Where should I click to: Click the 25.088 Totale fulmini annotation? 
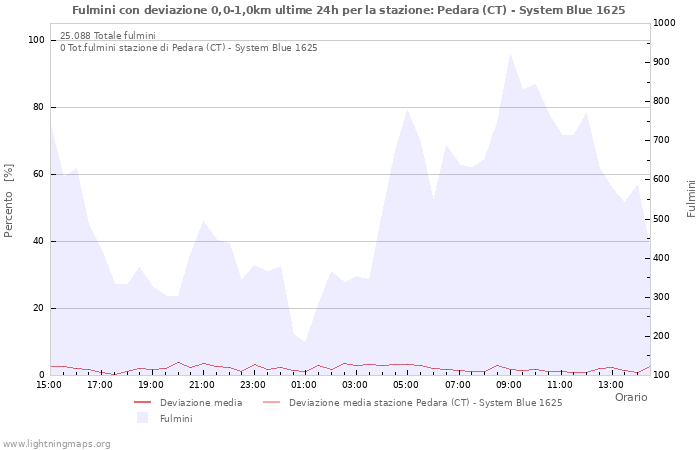(108, 35)
